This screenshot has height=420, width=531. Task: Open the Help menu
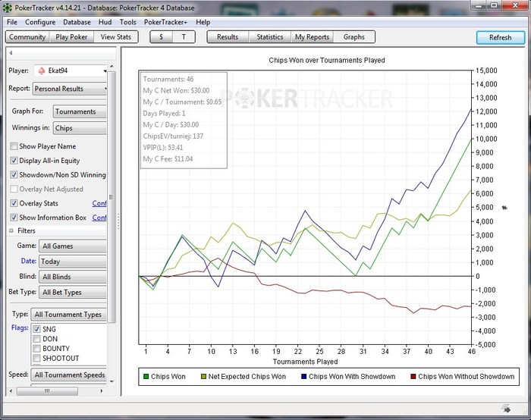203,22
